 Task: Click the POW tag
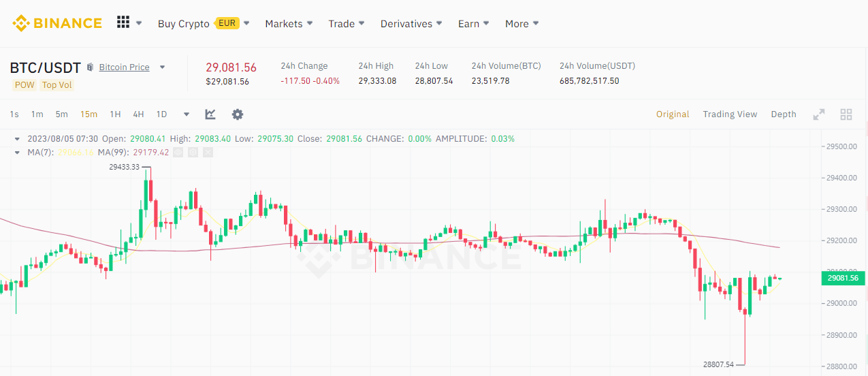pos(25,85)
